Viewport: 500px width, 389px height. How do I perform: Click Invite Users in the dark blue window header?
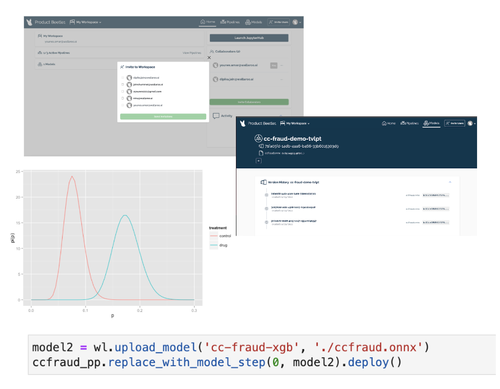(455, 123)
